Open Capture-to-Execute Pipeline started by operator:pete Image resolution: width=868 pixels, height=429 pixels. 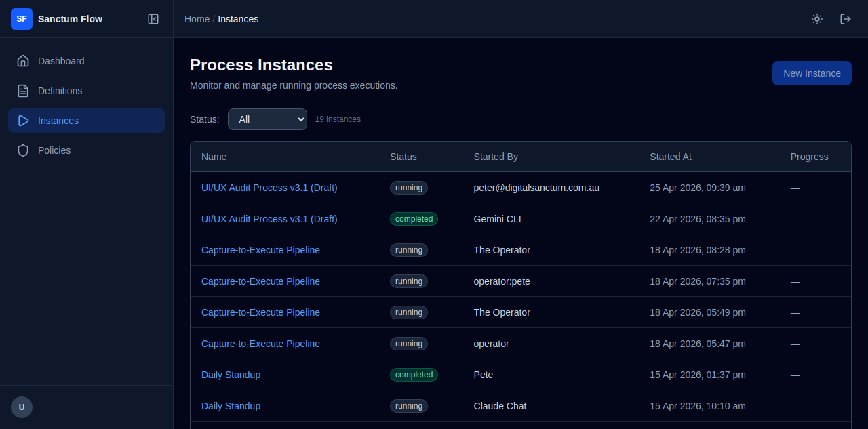coord(260,281)
